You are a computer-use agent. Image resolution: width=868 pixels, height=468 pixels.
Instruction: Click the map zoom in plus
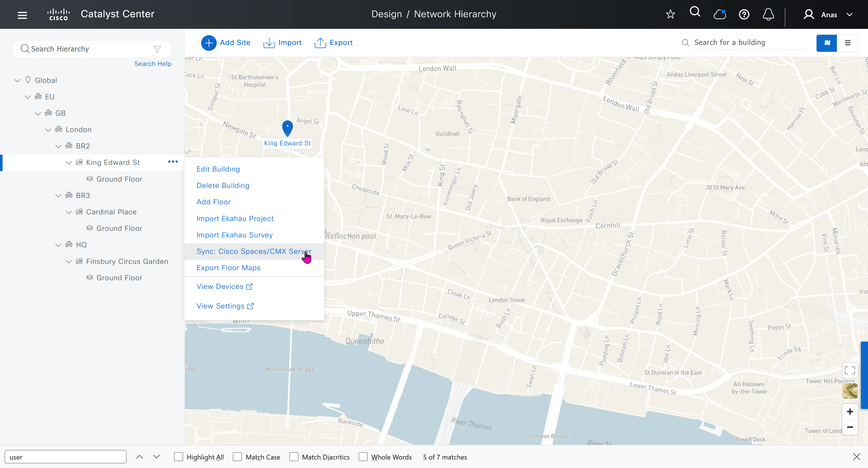point(849,412)
